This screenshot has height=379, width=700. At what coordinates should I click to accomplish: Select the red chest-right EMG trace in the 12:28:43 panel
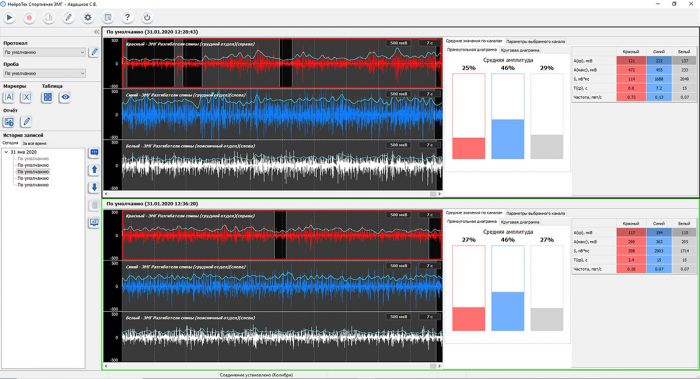point(282,63)
